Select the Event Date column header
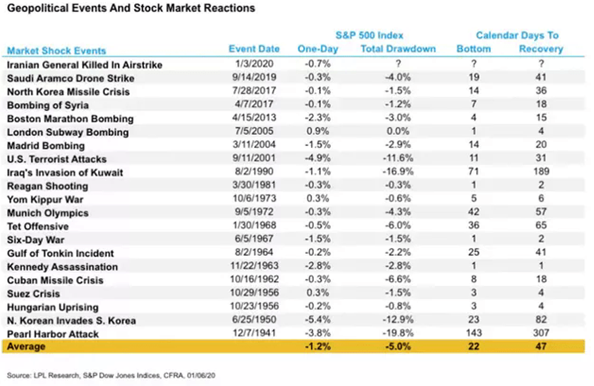Screen dimensions: 594x386 pos(254,49)
